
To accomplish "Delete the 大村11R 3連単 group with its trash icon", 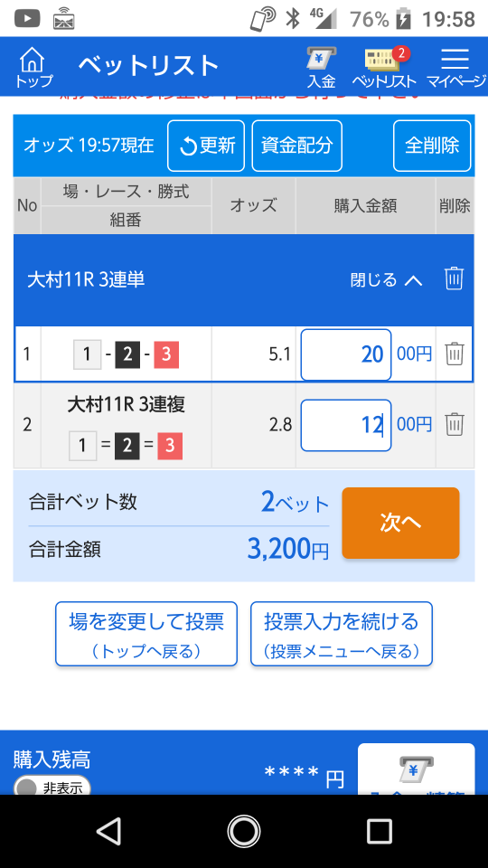I will (x=455, y=278).
